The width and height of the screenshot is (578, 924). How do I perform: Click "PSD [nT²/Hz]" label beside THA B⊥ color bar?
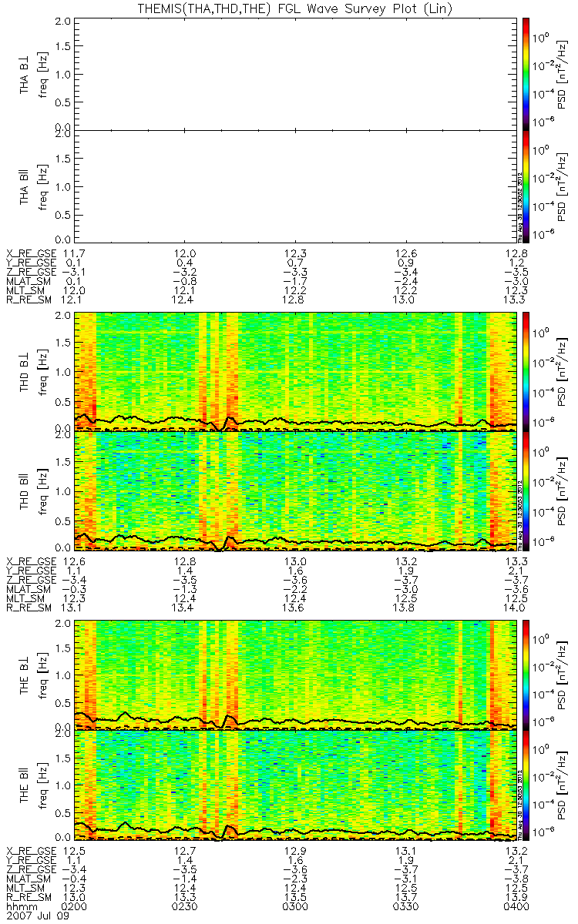click(563, 75)
